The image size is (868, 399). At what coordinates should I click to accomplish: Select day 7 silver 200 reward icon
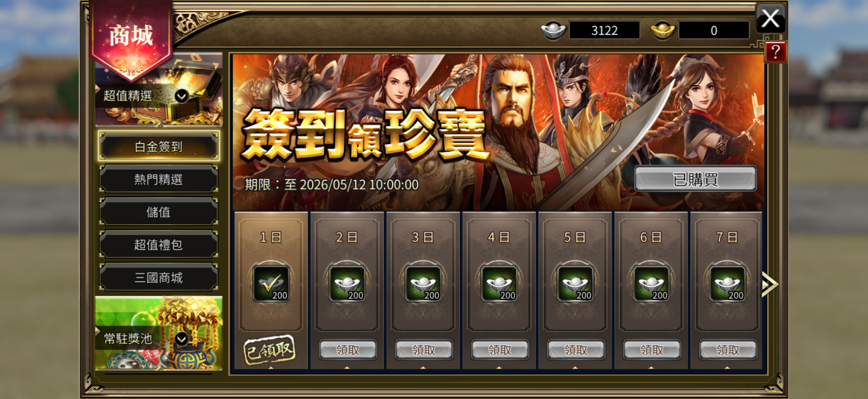click(x=727, y=283)
